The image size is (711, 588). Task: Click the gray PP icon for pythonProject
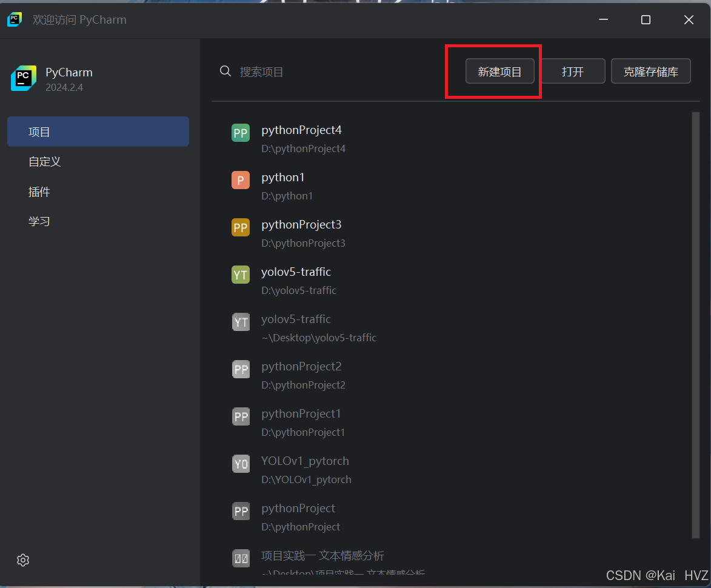coord(240,511)
